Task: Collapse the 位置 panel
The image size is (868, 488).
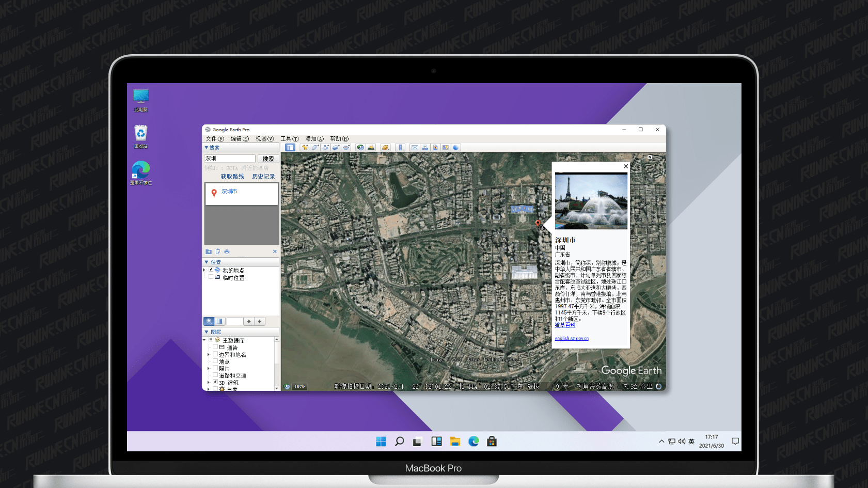Action: coord(207,262)
